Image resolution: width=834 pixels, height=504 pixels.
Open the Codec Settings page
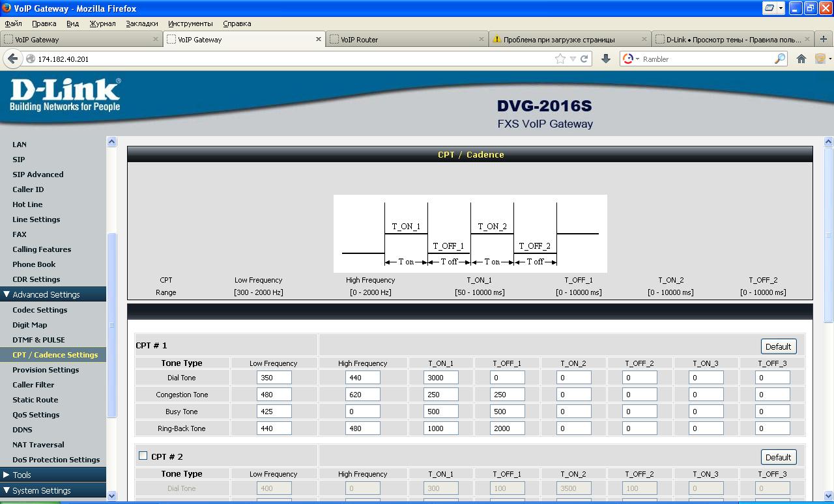tap(40, 310)
